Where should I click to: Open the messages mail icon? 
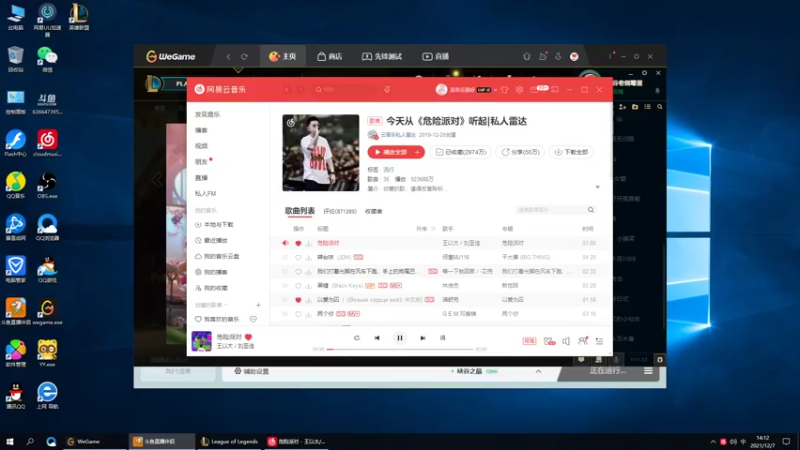534,90
